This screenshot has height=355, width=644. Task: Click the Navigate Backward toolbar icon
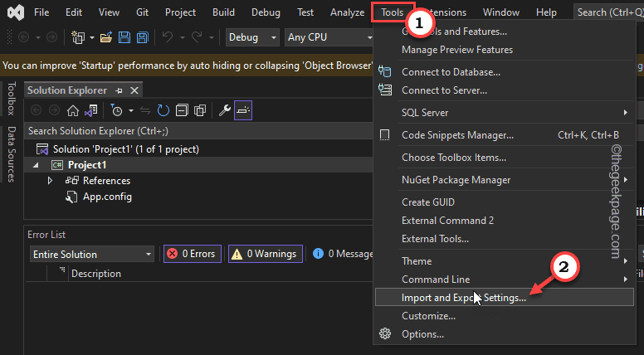tap(24, 37)
